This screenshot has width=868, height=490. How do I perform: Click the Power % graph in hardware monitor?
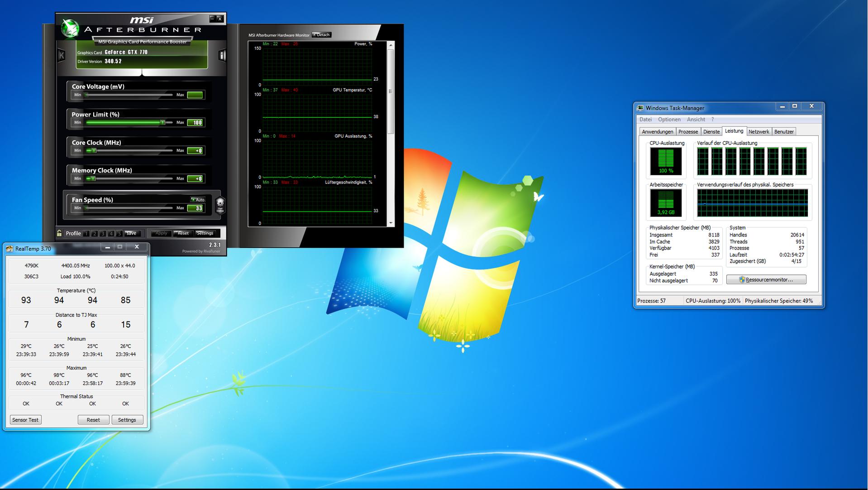[x=317, y=67]
